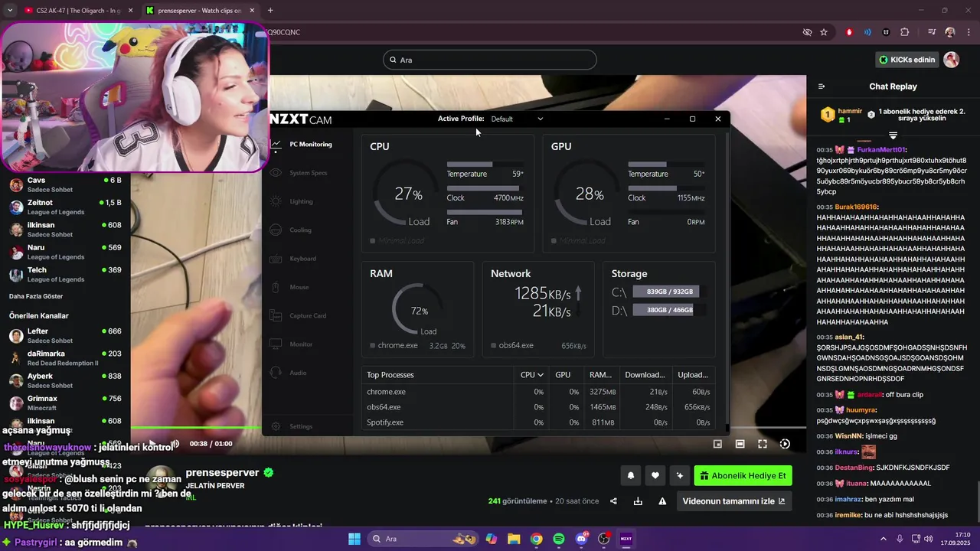Click the RAM column header in Top Processes
Viewport: 980px width, 551px height.
point(600,375)
